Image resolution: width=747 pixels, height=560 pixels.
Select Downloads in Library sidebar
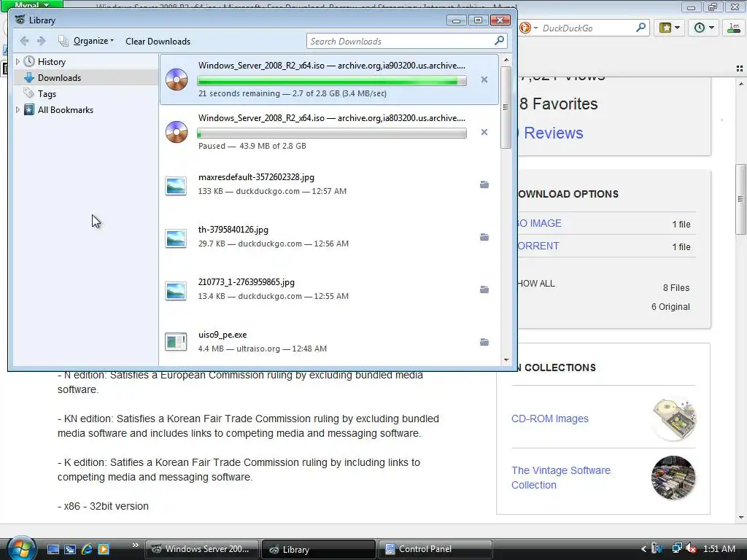[59, 77]
